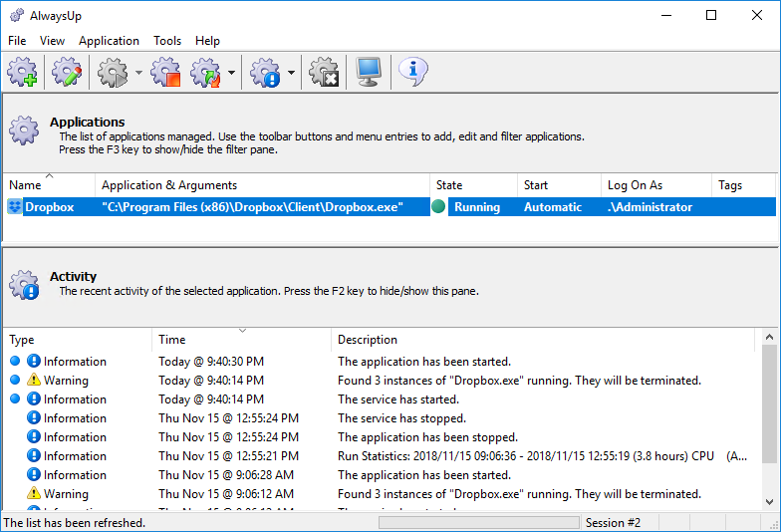Click the Stop Application red square icon
Viewport: 781px width, 532px height.
point(165,72)
